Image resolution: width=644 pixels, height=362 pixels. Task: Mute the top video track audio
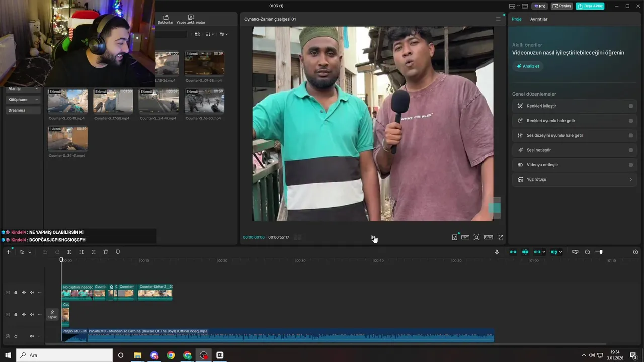point(32,292)
